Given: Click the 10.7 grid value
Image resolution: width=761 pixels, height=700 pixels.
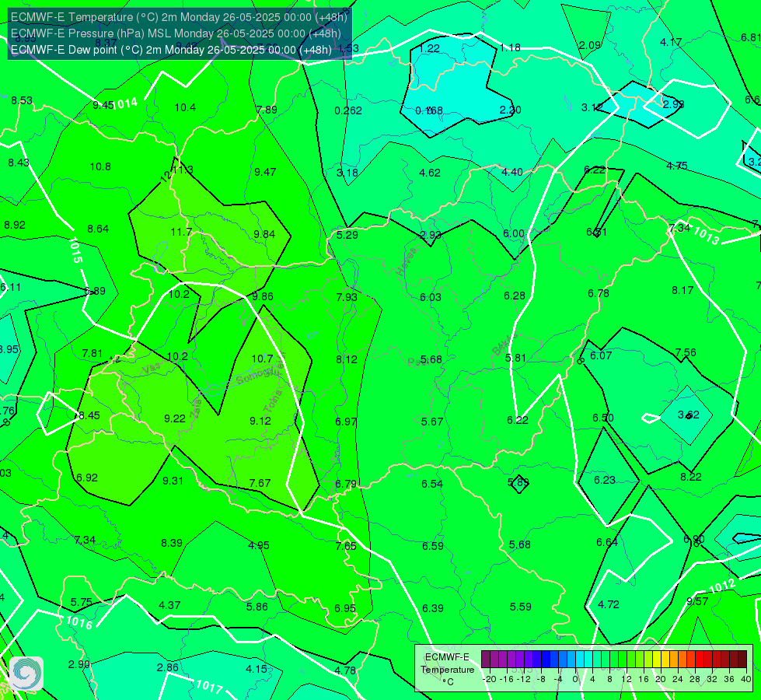Looking at the screenshot, I should [x=262, y=359].
